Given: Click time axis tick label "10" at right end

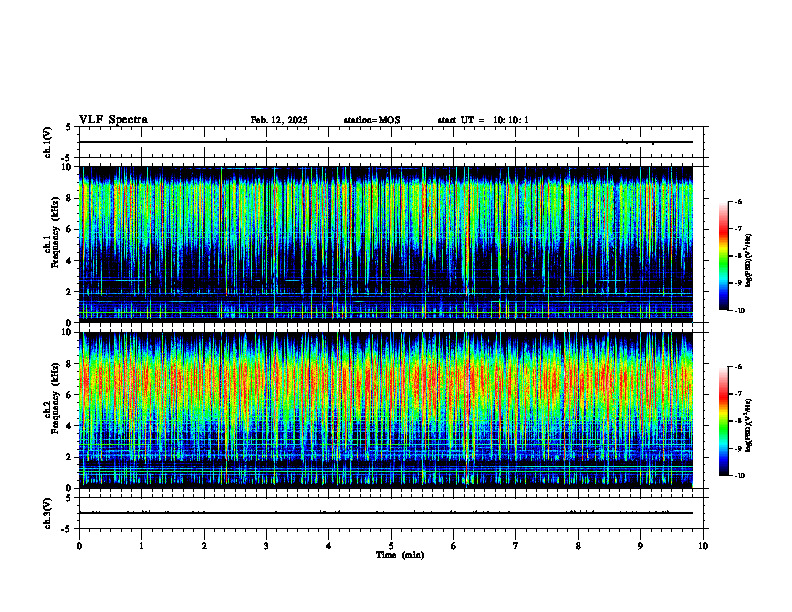Looking at the screenshot, I should (703, 546).
